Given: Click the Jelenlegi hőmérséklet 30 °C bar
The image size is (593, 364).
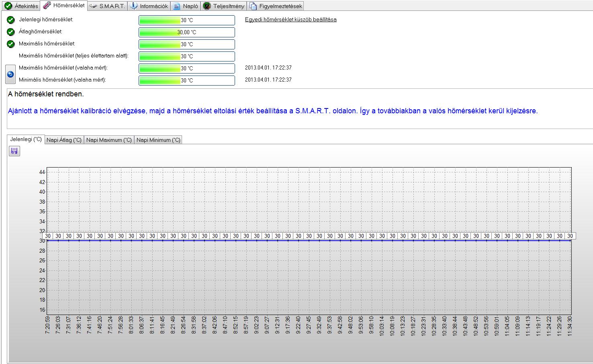Looking at the screenshot, I should tap(187, 20).
